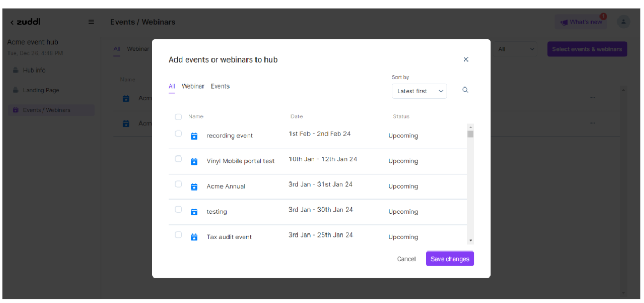Click the search magnifier icon in dialog

pos(465,90)
